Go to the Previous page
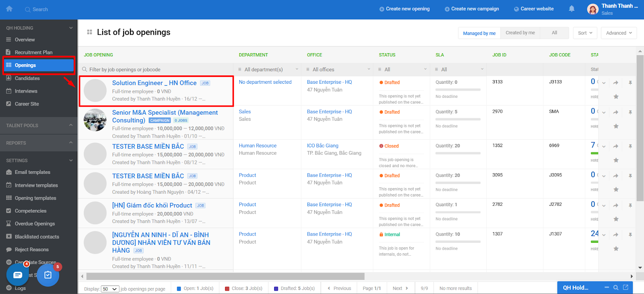This screenshot has width=644, height=294. pos(339,288)
